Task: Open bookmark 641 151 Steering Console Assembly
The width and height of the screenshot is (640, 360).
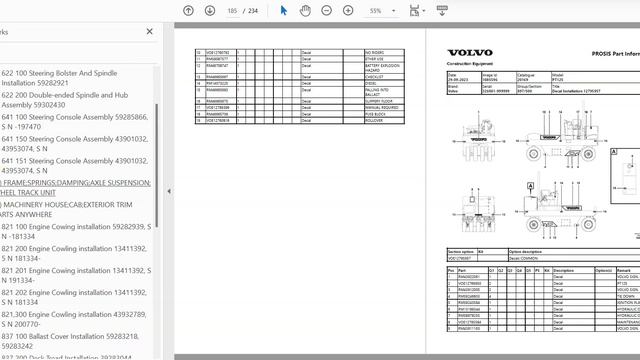Action: (74, 166)
